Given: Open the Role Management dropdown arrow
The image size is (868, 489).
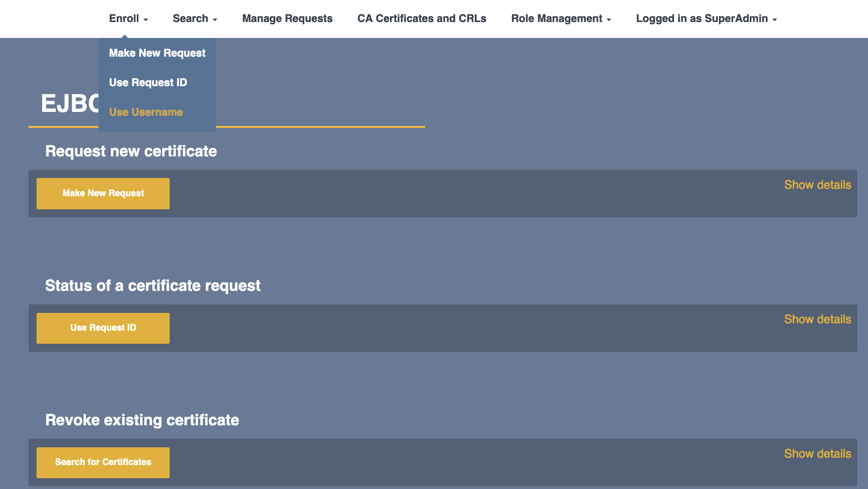Looking at the screenshot, I should pos(609,20).
